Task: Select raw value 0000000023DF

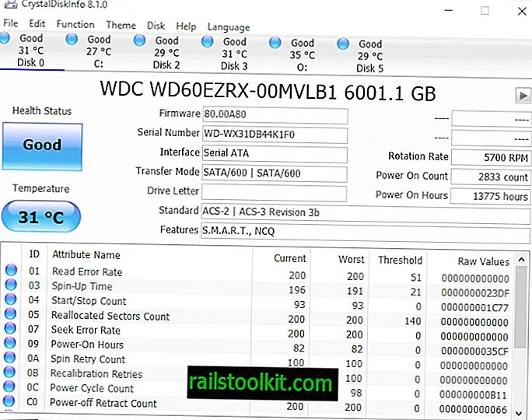Action: point(475,293)
